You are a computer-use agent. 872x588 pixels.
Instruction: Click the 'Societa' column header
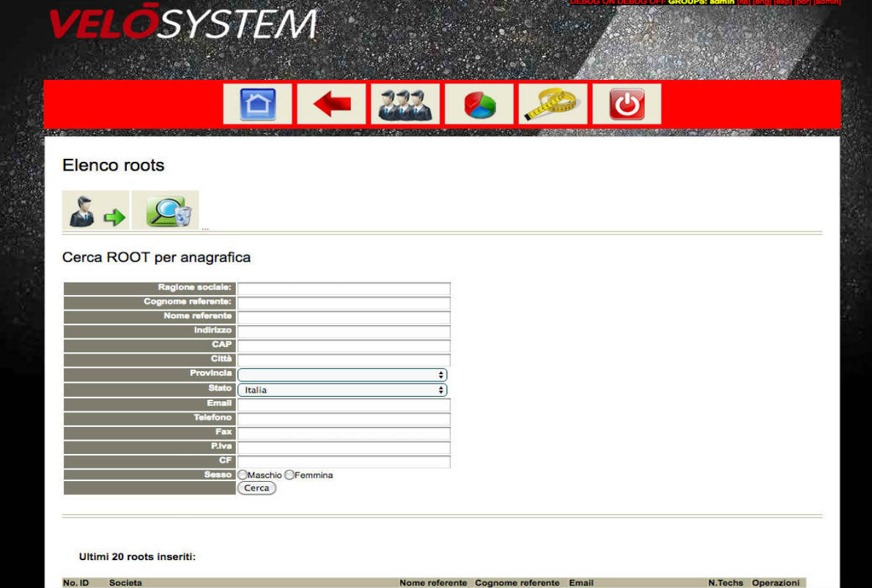coord(125,583)
